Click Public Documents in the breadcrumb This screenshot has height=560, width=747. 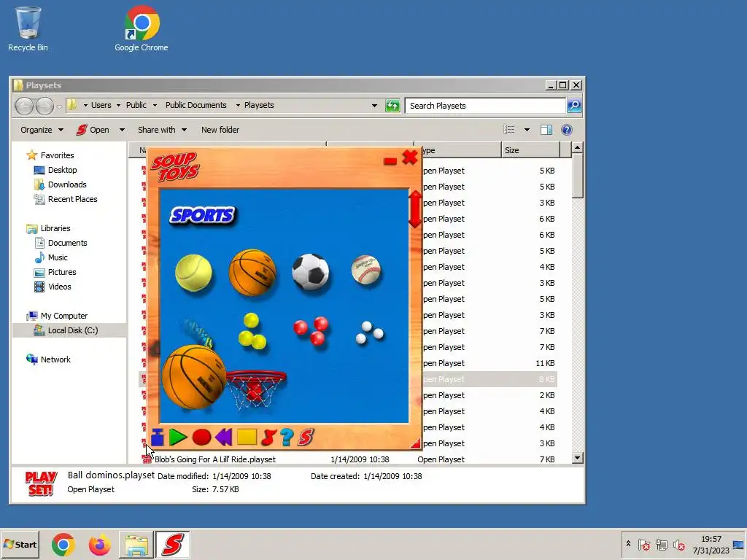click(x=196, y=105)
